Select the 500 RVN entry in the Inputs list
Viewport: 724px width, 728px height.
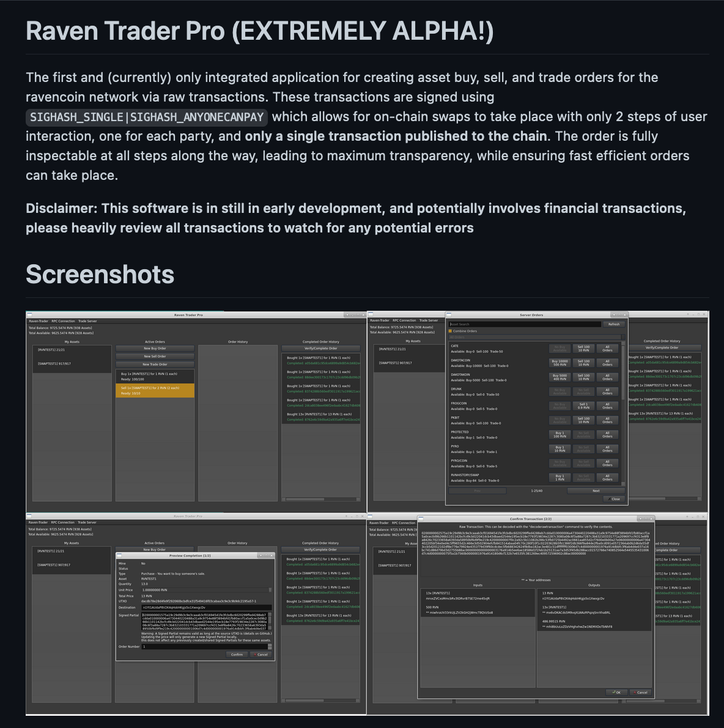478,609
